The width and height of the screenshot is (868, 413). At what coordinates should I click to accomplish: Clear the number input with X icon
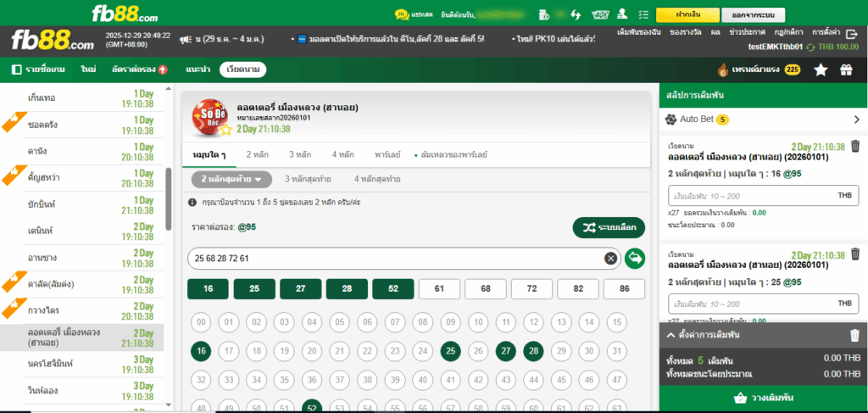pos(610,258)
